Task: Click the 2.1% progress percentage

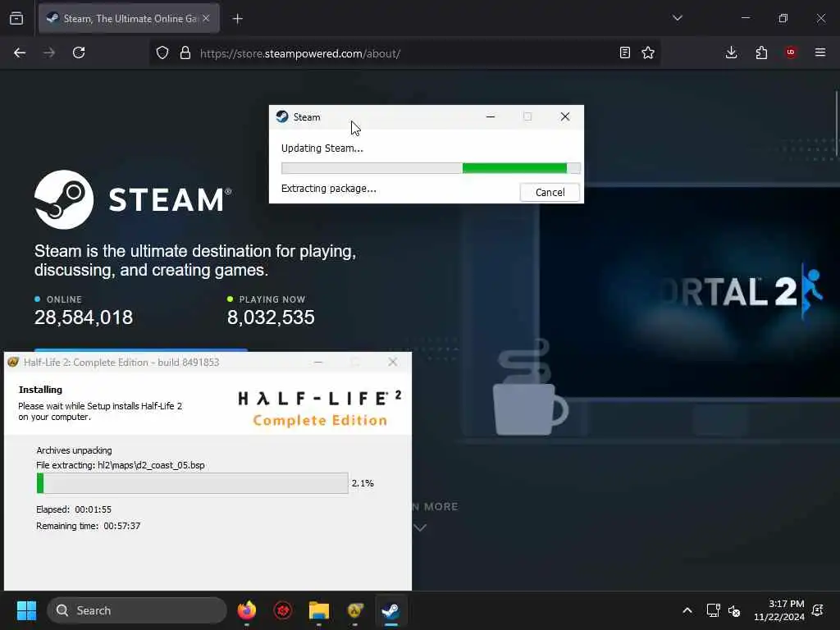Action: tap(363, 483)
